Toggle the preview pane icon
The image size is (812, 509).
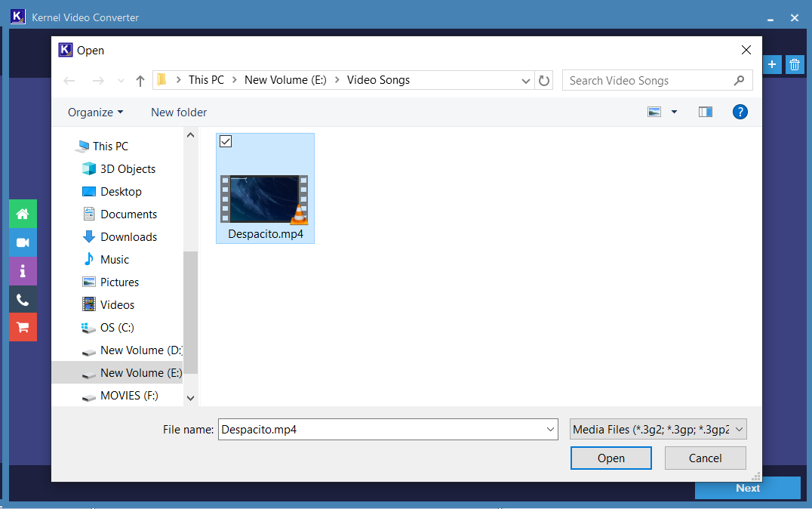pyautogui.click(x=706, y=112)
